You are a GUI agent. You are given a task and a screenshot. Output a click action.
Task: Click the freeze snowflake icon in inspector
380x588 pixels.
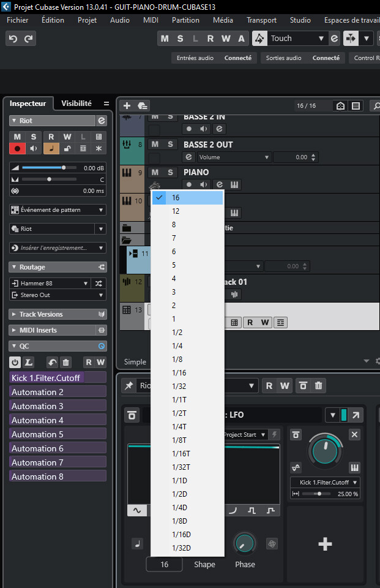pos(99,148)
